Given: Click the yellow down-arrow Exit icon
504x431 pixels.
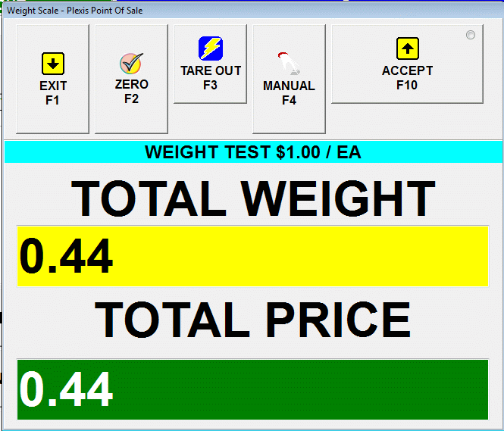Looking at the screenshot, I should [53, 64].
